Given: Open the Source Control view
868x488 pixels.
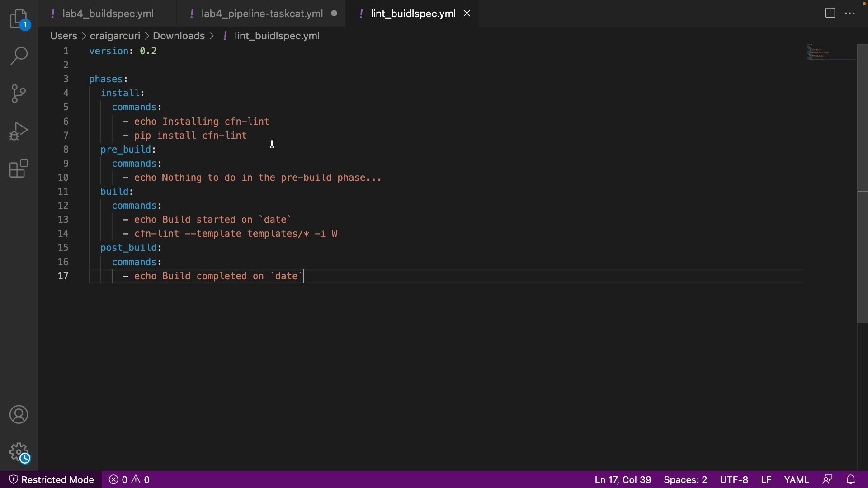Looking at the screenshot, I should [19, 94].
